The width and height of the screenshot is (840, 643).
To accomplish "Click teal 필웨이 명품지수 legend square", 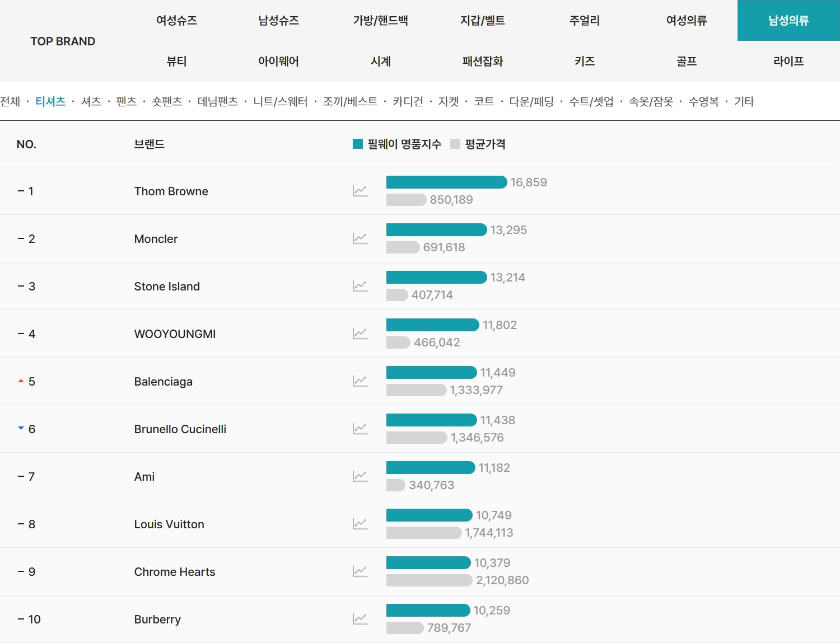I will coord(358,144).
